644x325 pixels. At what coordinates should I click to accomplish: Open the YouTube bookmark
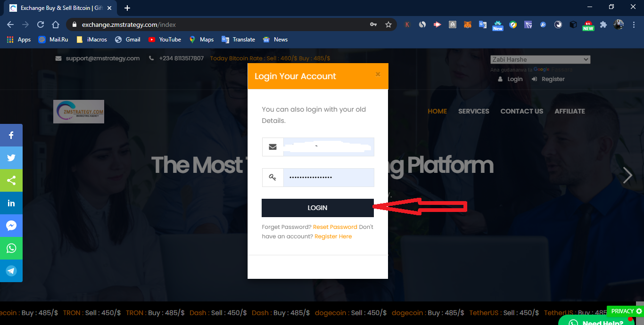click(x=165, y=40)
